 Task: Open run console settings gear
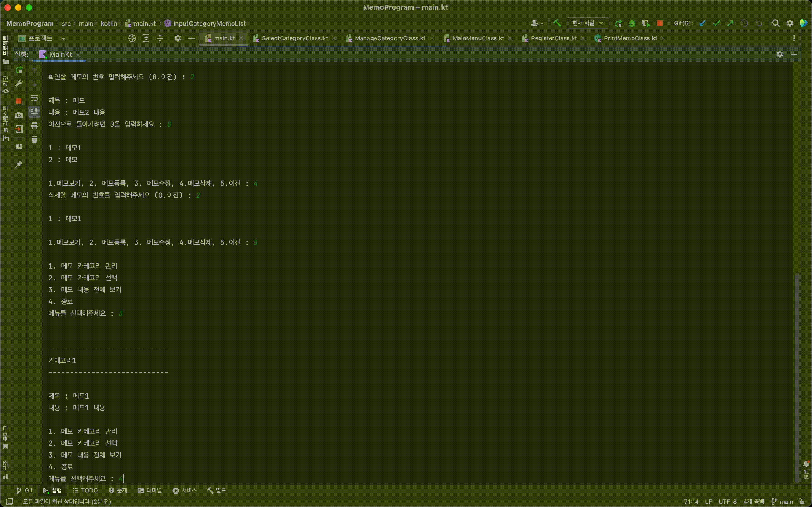780,54
